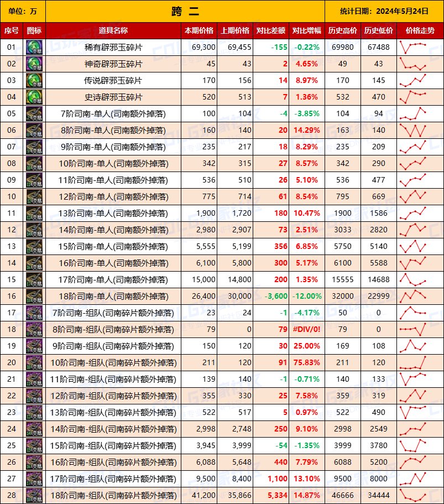Click the 13阶司南-单人 name cell

pos(113,214)
